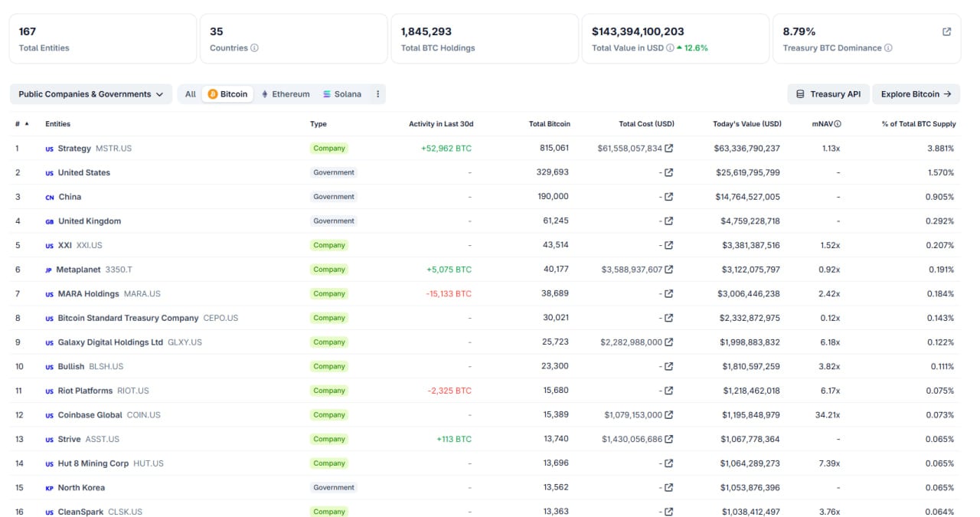The width and height of the screenshot is (980, 517).
Task: Switch to the All assets tab
Action: [190, 93]
